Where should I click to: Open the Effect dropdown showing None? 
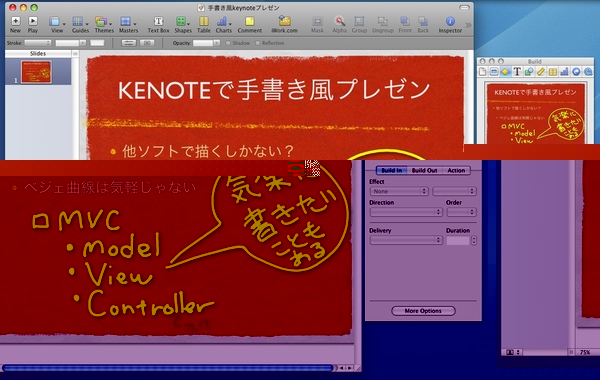tap(398, 191)
